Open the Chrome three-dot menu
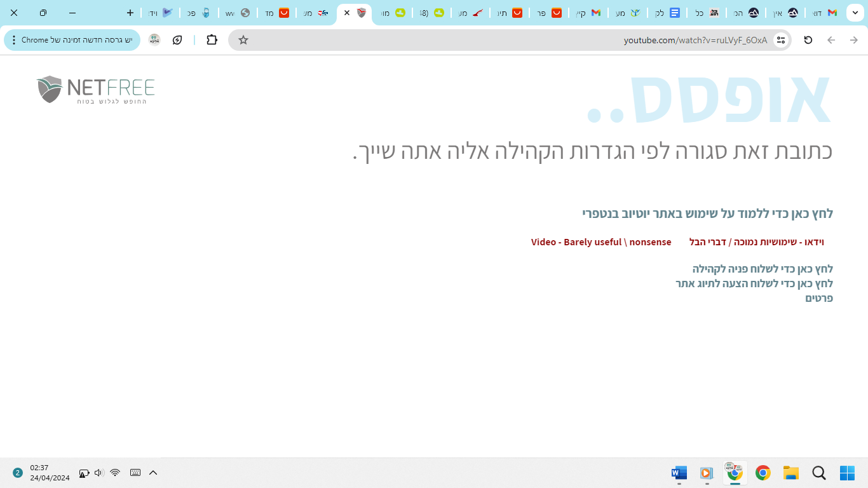This screenshot has width=868, height=488. [x=13, y=39]
